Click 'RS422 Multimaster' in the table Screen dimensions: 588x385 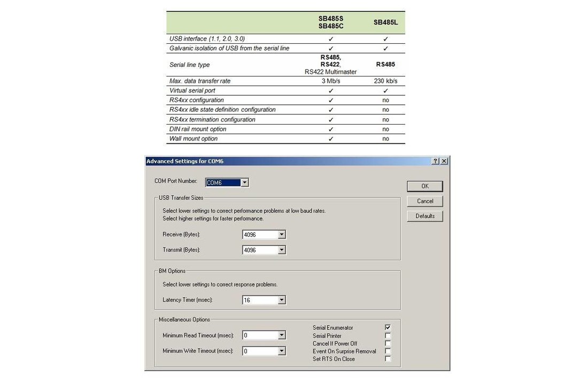pyautogui.click(x=331, y=72)
